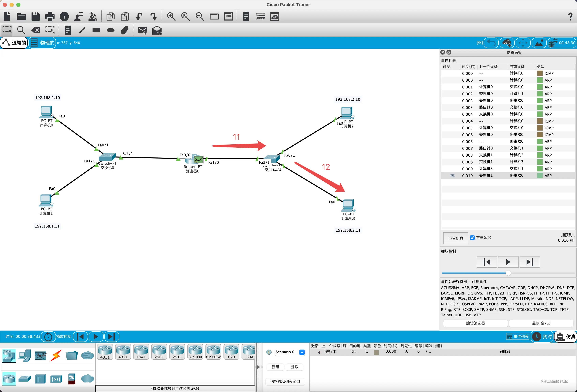This screenshot has height=392, width=577.
Task: Click the back navigation arrow icon
Action: [491, 43]
